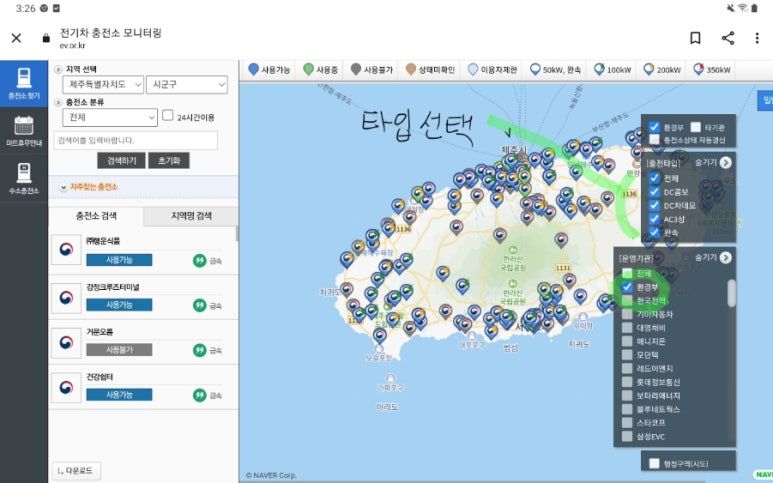Collapse 충전타입 panel via 숨기기 arrow
Screen dimensions: 773x483
(x=725, y=163)
